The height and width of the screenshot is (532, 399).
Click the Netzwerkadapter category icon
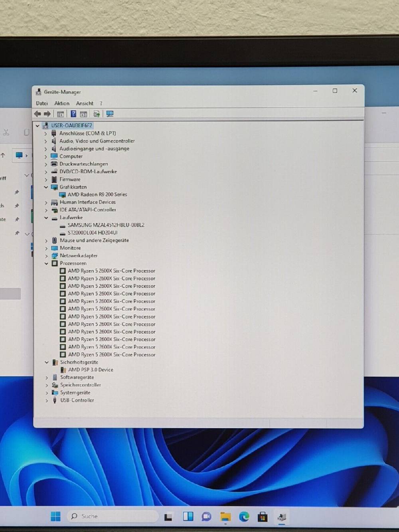[x=55, y=255]
